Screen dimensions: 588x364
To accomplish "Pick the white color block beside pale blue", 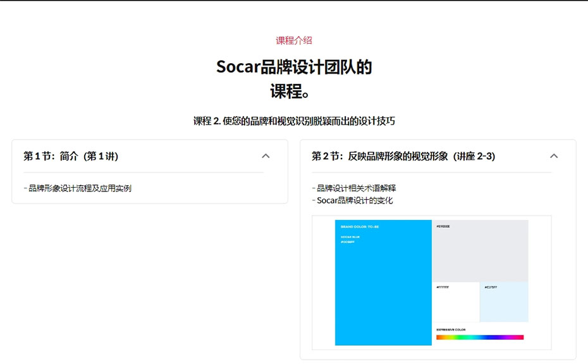I will tap(456, 302).
